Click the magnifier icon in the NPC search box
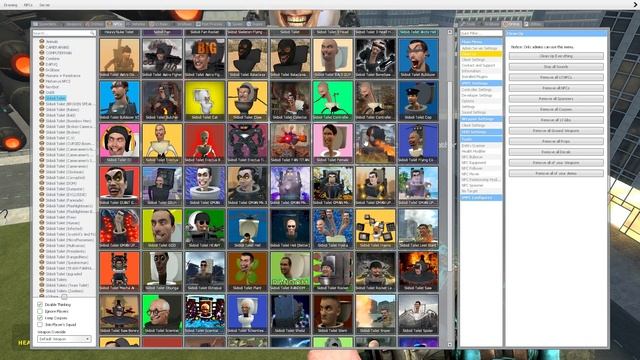640x360 pixels. pos(92,33)
